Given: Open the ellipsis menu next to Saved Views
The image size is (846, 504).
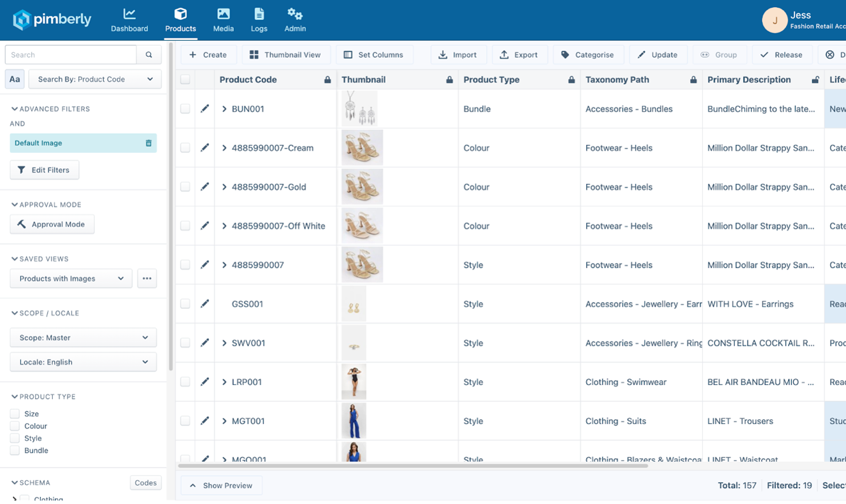Looking at the screenshot, I should click(x=147, y=278).
